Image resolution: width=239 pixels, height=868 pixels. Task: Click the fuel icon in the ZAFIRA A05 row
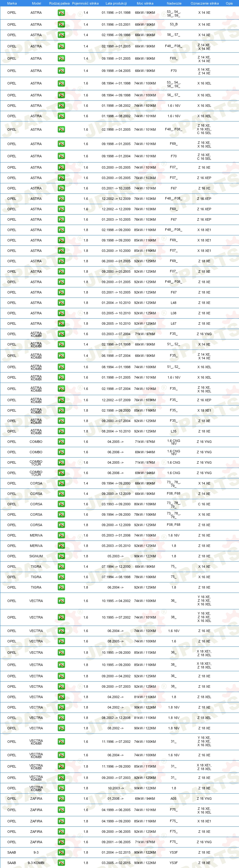[61, 798]
